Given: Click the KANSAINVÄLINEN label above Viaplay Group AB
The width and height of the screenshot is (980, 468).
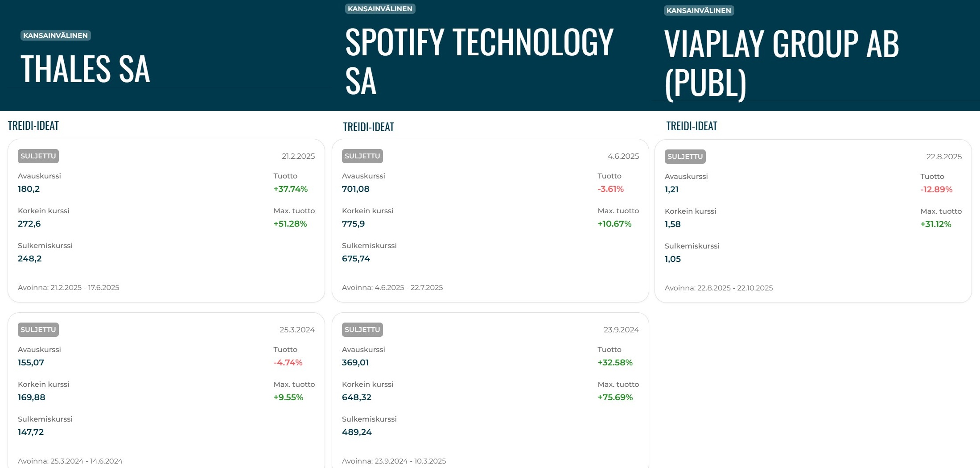Looking at the screenshot, I should tap(699, 10).
